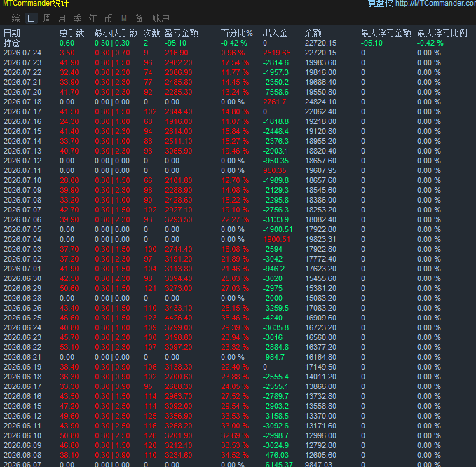Switch to the 账户 account tab
476x467 pixels.
[161, 18]
